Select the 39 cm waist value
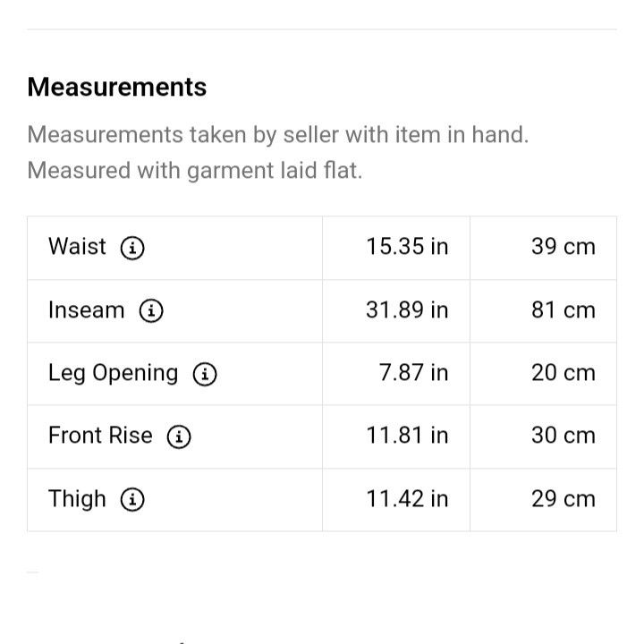644x644 pixels. (563, 247)
